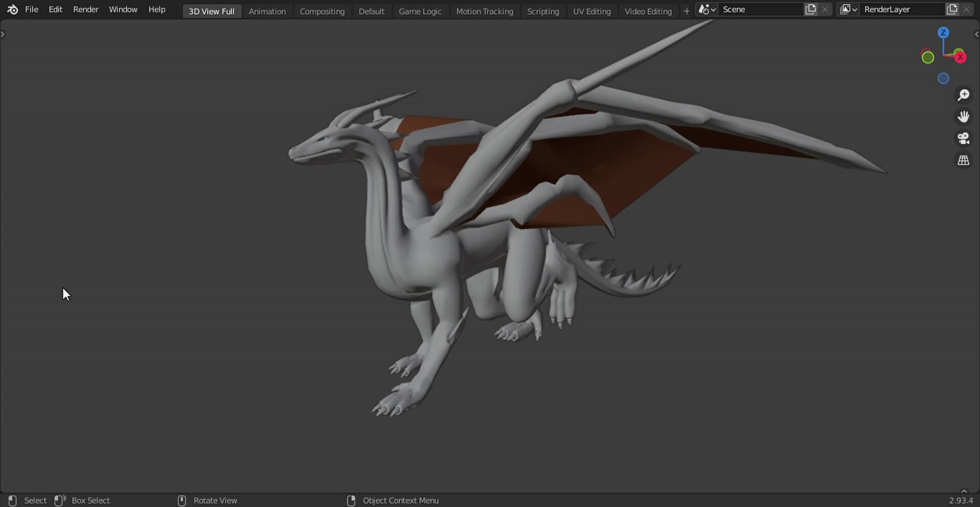
Task: Unlink the Scene using the X button
Action: (x=825, y=9)
